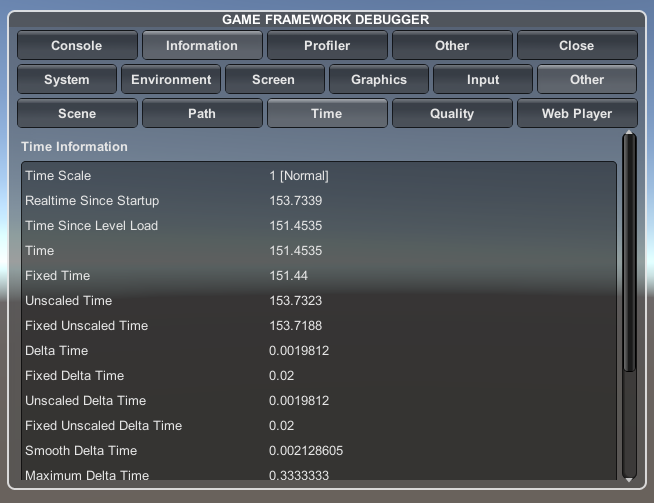Open the Environment information page
654x503 pixels.
(x=171, y=79)
